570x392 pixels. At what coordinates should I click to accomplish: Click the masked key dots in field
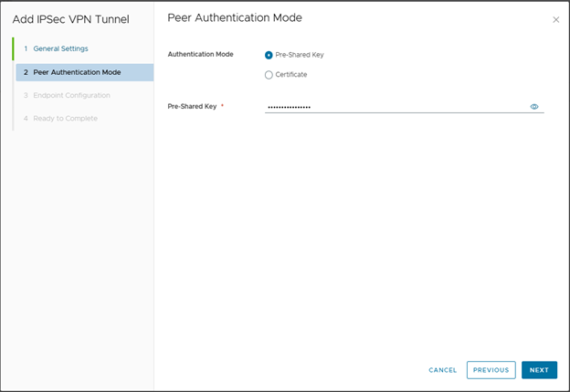pyautogui.click(x=289, y=107)
